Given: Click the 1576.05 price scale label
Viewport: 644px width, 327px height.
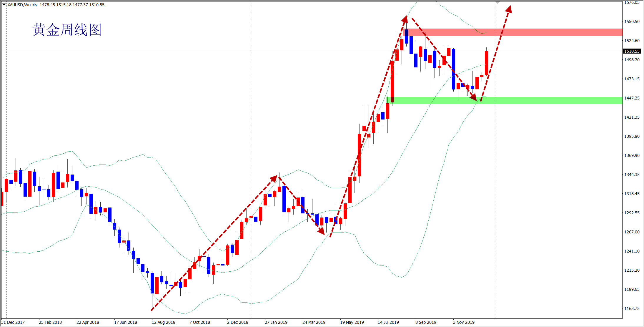Looking at the screenshot, I should click(632, 3).
